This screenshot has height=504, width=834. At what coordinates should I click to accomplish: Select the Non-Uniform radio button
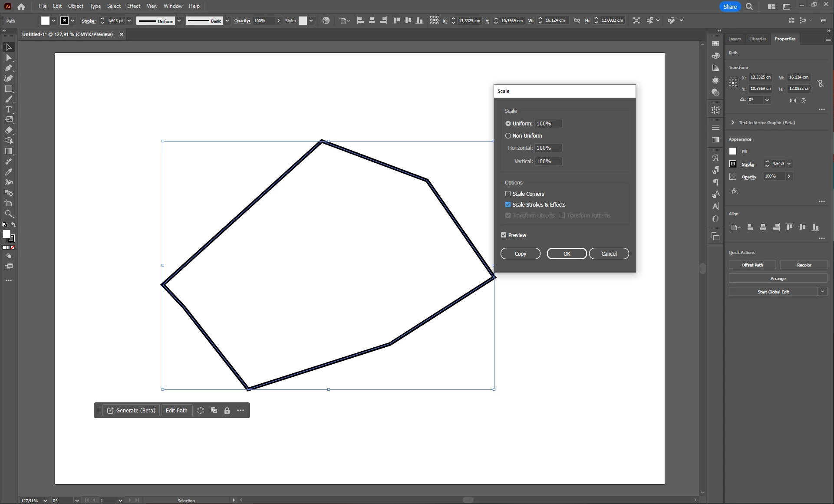508,135
